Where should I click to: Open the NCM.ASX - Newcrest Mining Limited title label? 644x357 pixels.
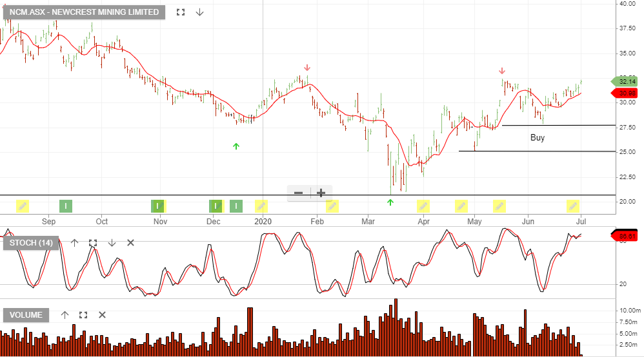coord(84,12)
